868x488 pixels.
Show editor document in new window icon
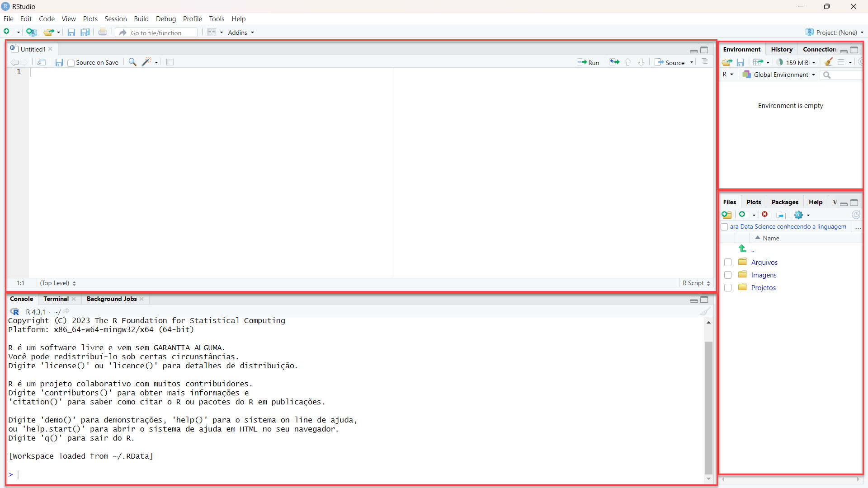tap(42, 62)
